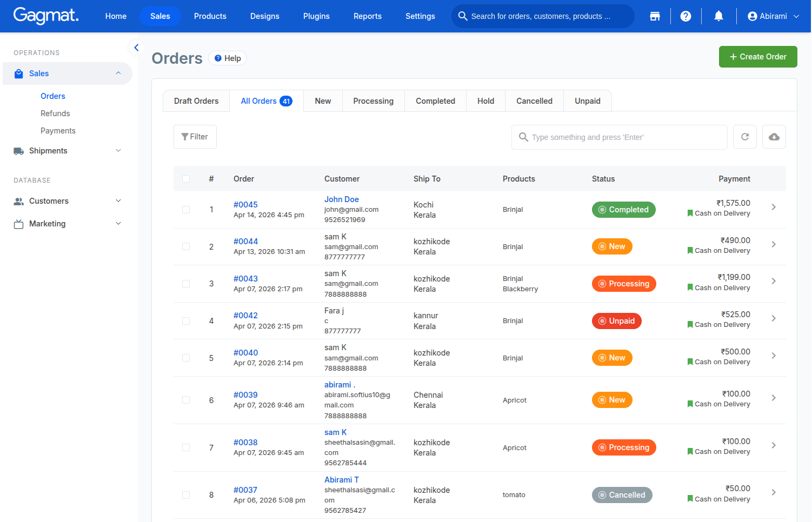Image resolution: width=812 pixels, height=522 pixels.
Task: Switch to the Processing tab
Action: (x=374, y=101)
